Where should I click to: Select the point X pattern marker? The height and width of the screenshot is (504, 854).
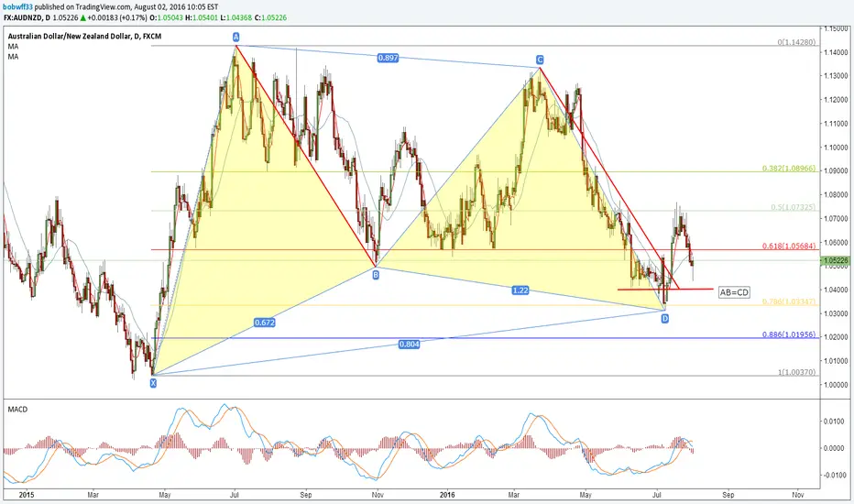coord(153,383)
